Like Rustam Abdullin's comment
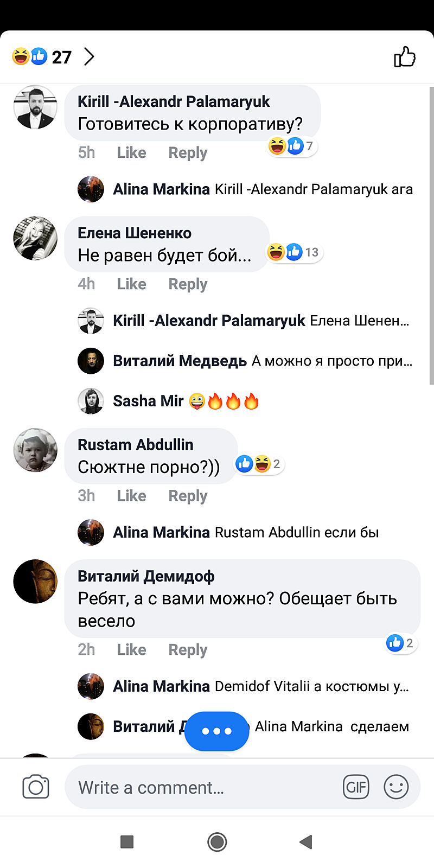The height and width of the screenshot is (868, 434). (131, 496)
